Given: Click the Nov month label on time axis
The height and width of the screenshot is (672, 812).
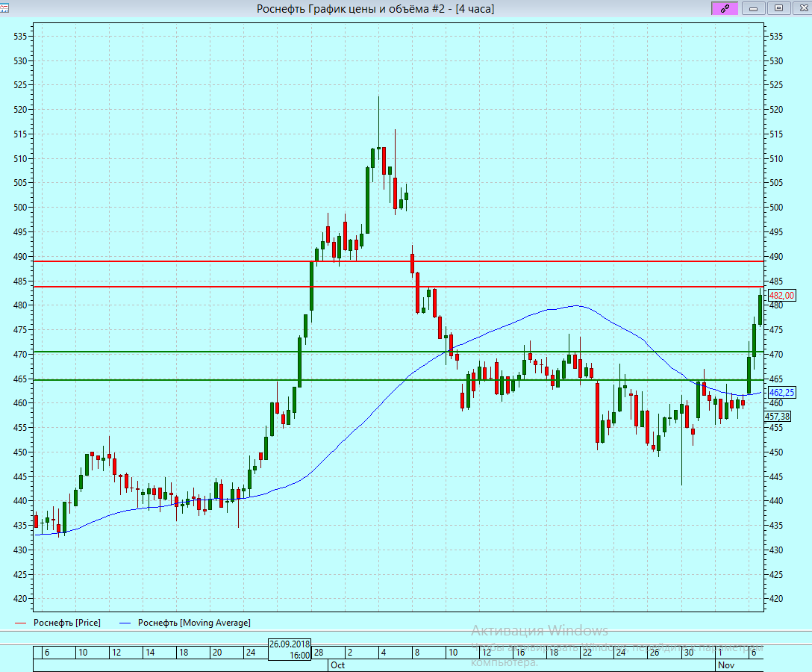Looking at the screenshot, I should [726, 665].
